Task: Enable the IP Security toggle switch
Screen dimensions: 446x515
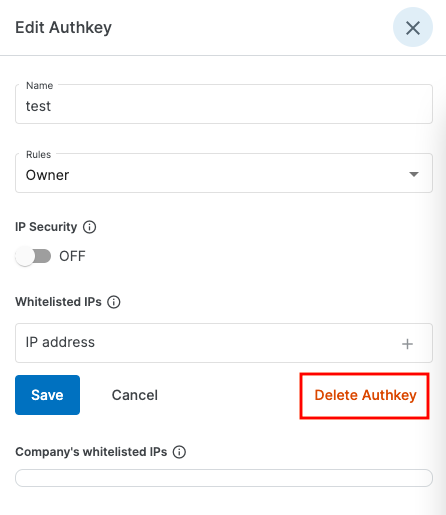Action: [33, 256]
